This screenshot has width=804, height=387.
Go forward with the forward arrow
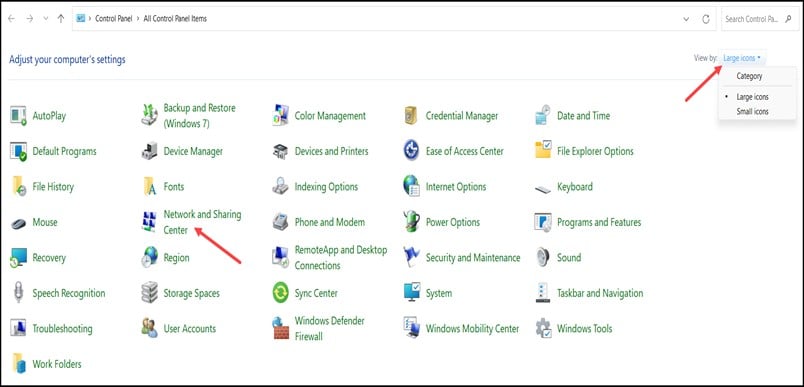pyautogui.click(x=30, y=18)
